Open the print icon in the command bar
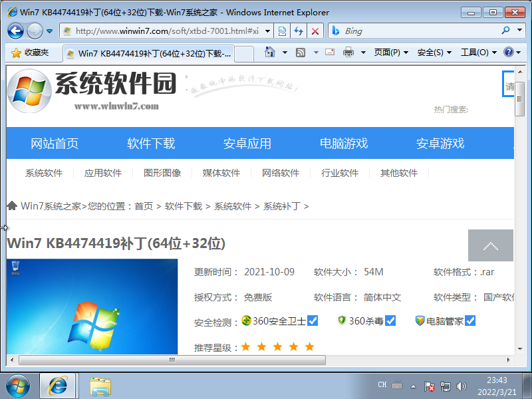Image resolution: width=532 pixels, height=399 pixels. tap(349, 52)
